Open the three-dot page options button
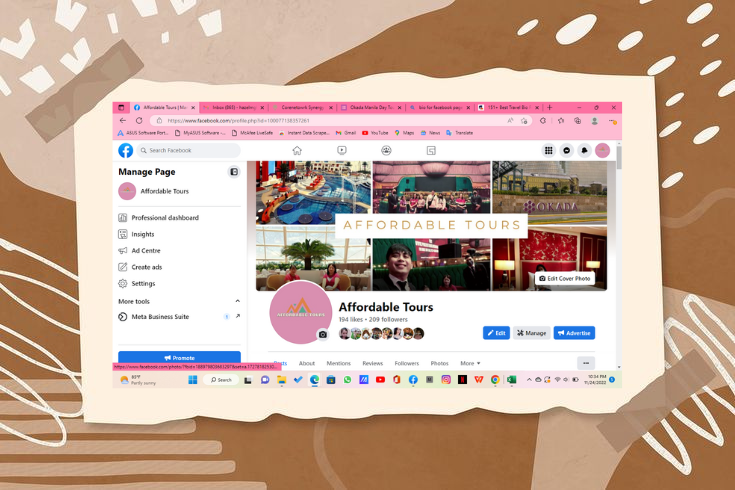This screenshot has width=735, height=490. coord(586,363)
